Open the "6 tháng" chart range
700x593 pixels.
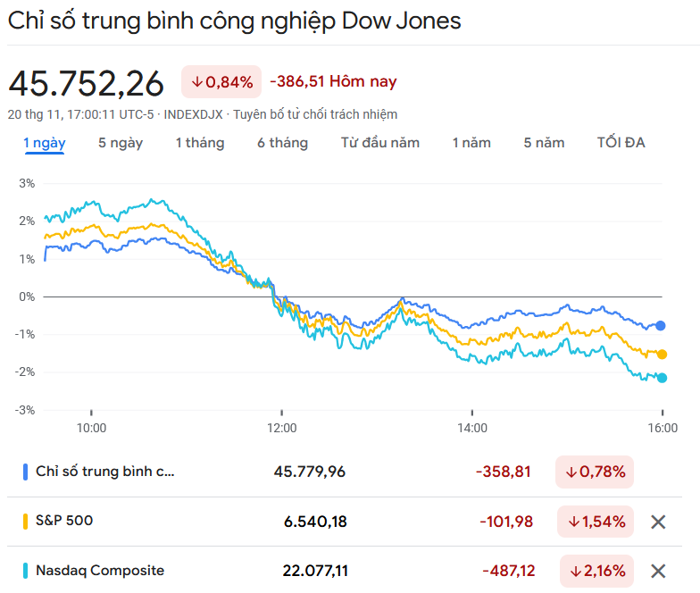[x=283, y=143]
